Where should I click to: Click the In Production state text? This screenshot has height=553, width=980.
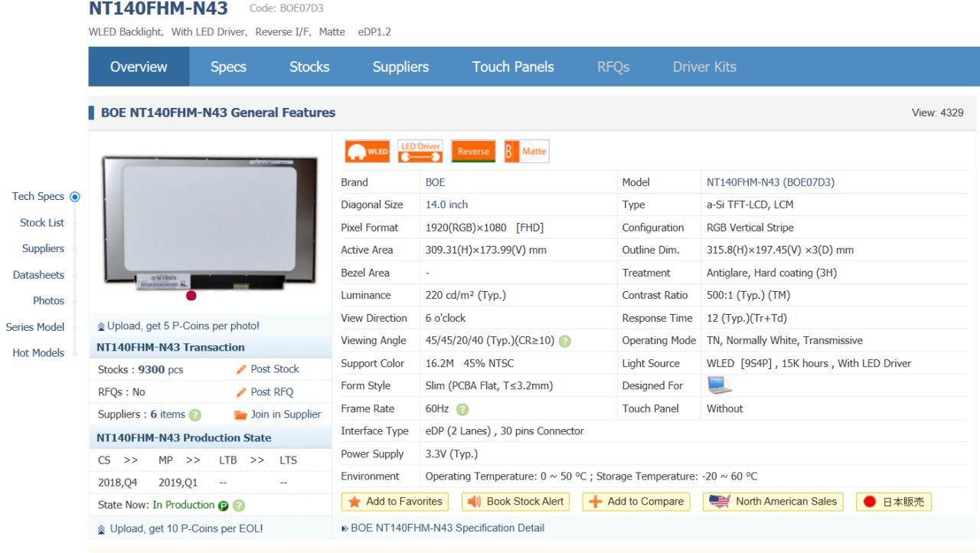[184, 506]
